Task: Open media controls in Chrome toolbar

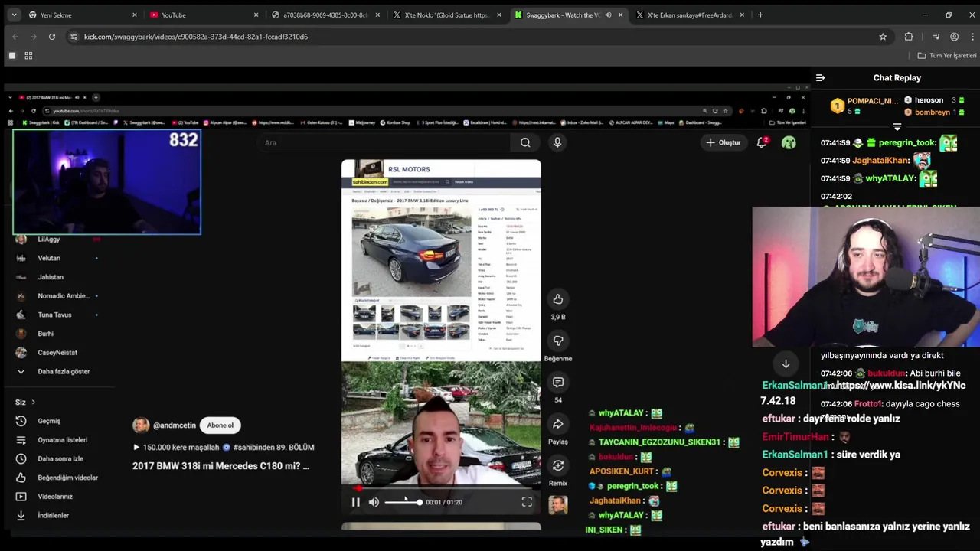Action: (936, 37)
